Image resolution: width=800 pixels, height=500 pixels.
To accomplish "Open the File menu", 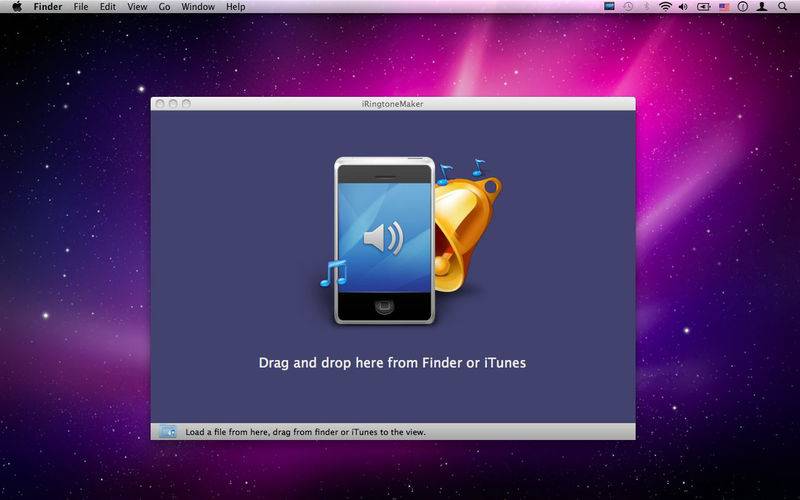I will tap(81, 7).
